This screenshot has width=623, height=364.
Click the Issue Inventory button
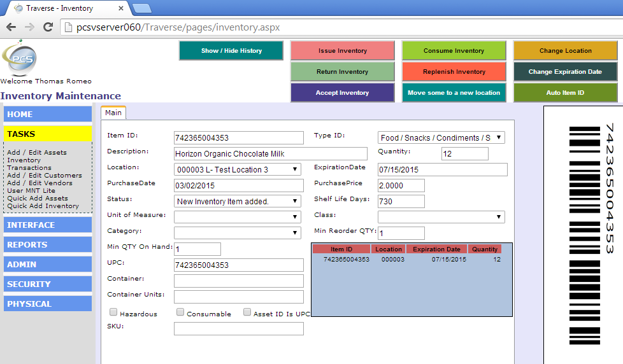click(343, 51)
